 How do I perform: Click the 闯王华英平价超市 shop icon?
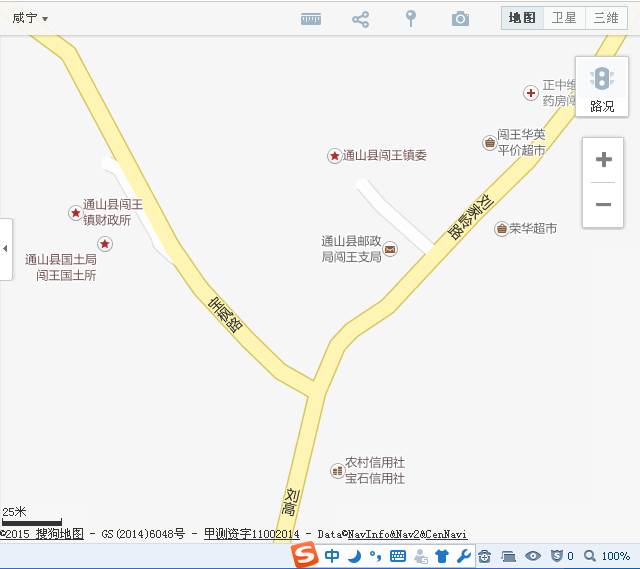point(489,143)
